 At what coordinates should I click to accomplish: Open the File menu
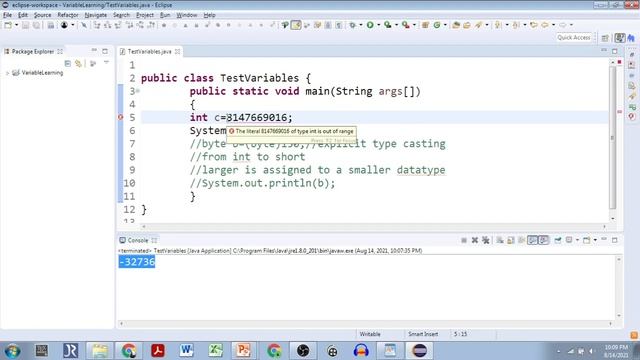point(7,15)
